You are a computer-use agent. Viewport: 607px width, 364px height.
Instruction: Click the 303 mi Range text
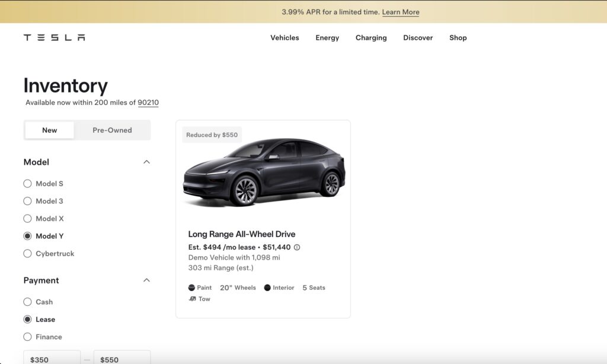(221, 267)
